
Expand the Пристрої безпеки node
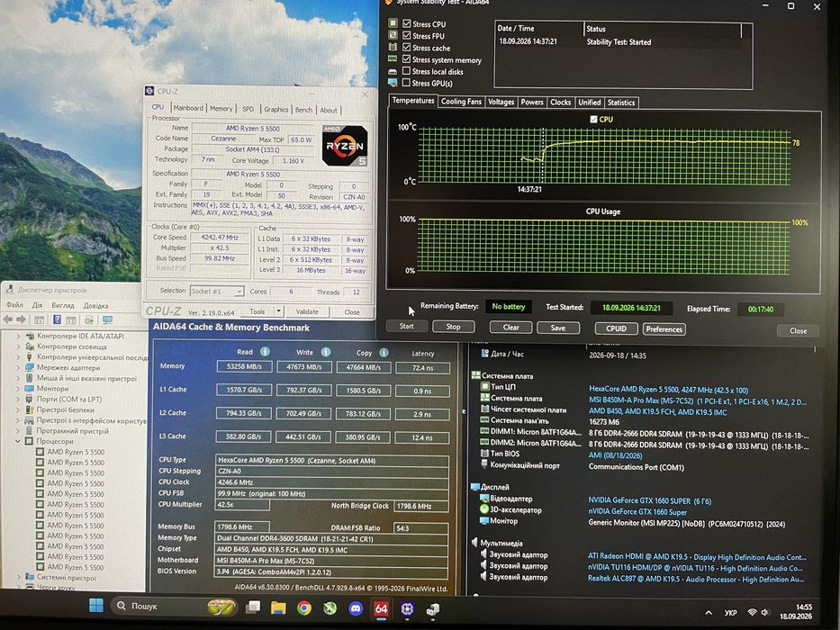[x=18, y=409]
